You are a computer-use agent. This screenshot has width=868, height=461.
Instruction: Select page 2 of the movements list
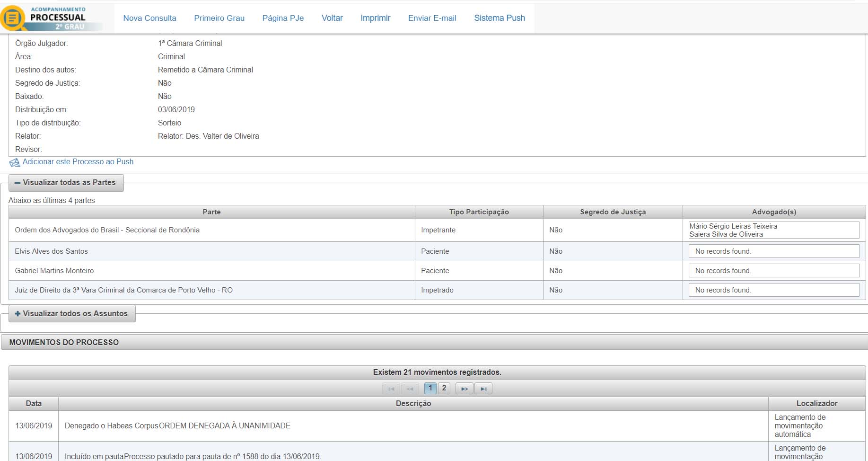coord(444,388)
